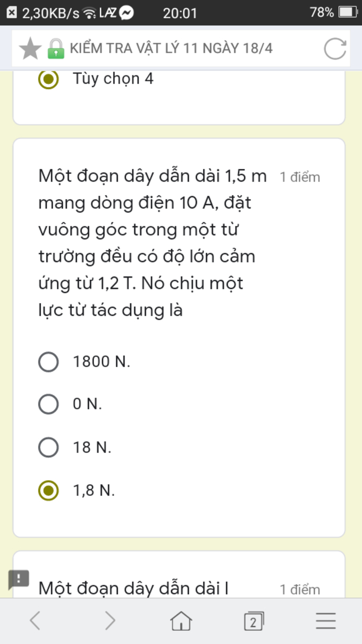
Task: Tap the question text about dây dẫn dài 1,5 m
Action: point(153,243)
